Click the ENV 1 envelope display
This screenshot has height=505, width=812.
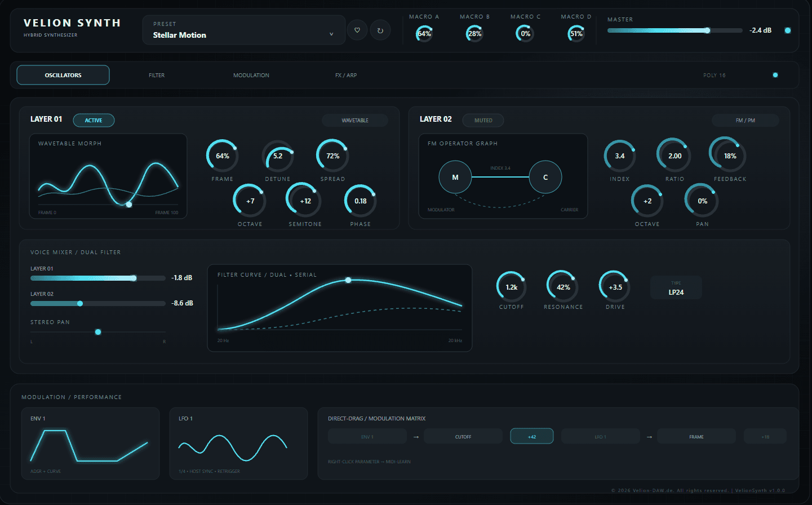click(x=90, y=444)
